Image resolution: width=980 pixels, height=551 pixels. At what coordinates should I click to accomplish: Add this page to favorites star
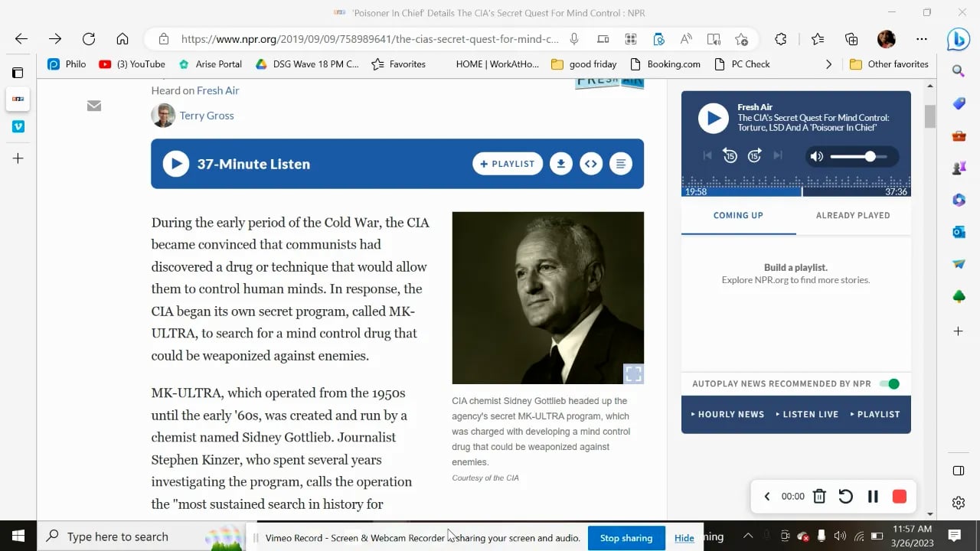[x=741, y=39]
